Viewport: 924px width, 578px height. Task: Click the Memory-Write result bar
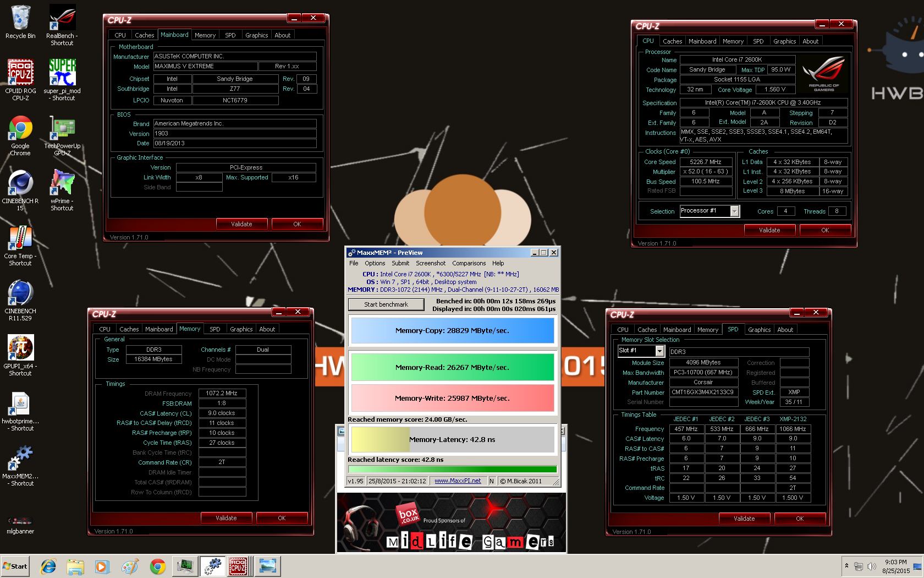click(x=453, y=398)
